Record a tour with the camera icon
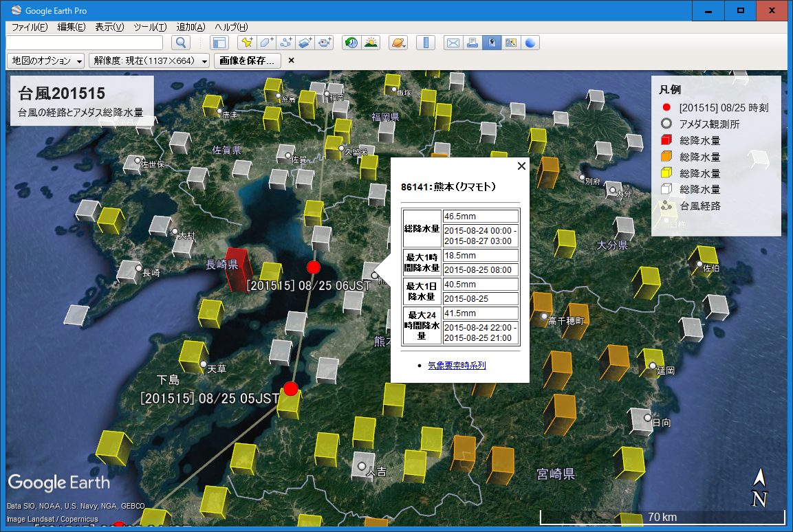 click(x=324, y=43)
